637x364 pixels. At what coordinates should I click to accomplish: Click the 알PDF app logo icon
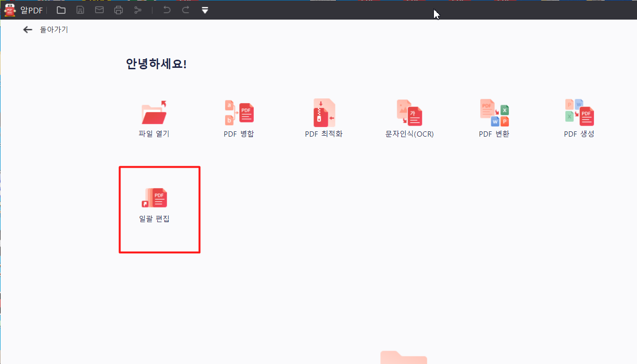point(10,10)
